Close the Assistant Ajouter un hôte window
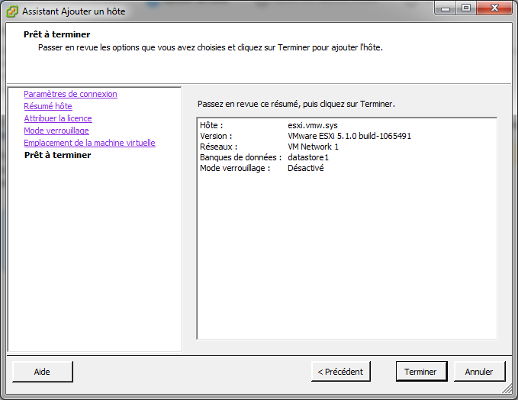Screen dimensions: 518x400 [x=494, y=8]
